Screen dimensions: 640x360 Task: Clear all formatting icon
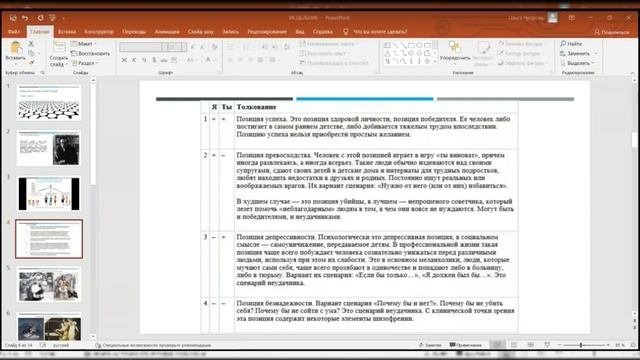tap(214, 47)
